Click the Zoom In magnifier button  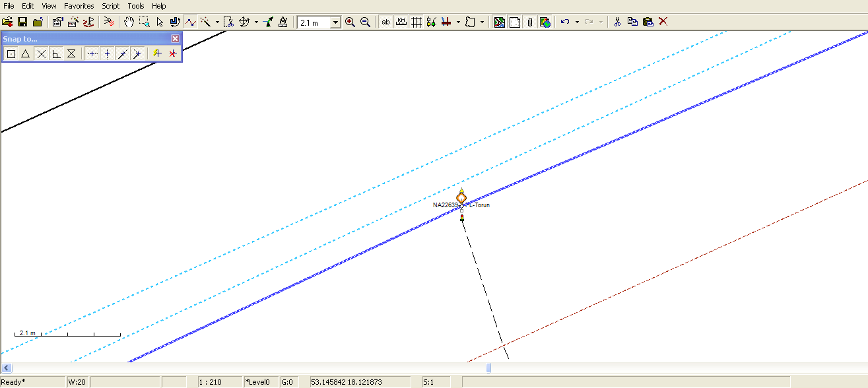[x=350, y=22]
